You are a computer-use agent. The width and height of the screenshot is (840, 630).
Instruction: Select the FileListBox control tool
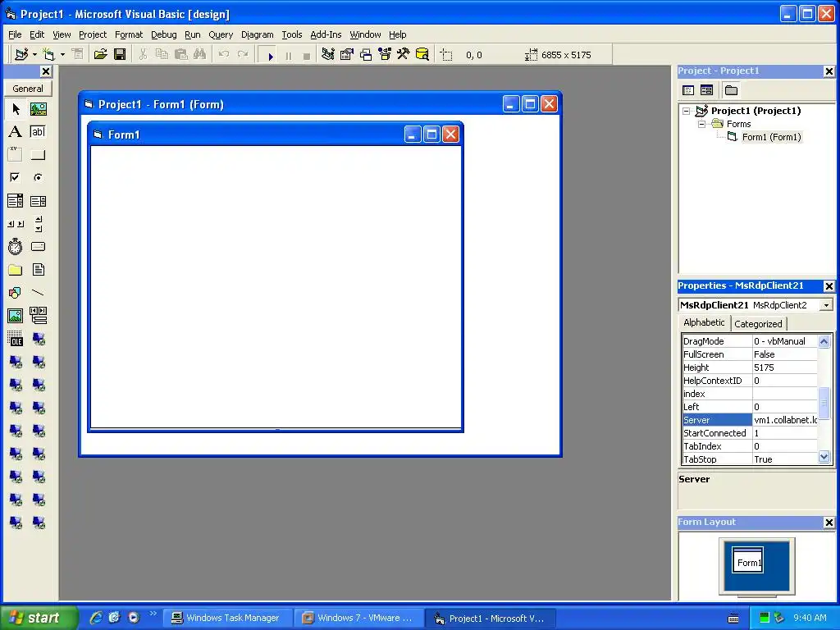(38, 270)
